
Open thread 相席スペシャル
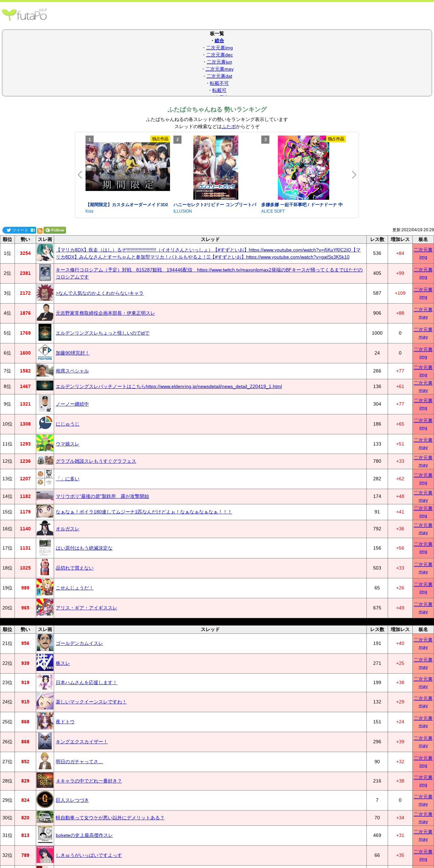pyautogui.click(x=72, y=371)
